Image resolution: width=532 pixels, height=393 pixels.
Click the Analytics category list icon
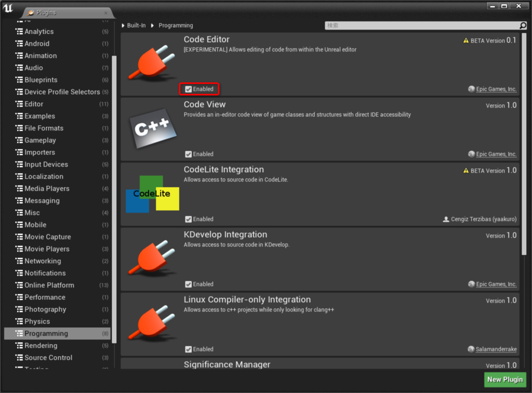[x=19, y=31]
